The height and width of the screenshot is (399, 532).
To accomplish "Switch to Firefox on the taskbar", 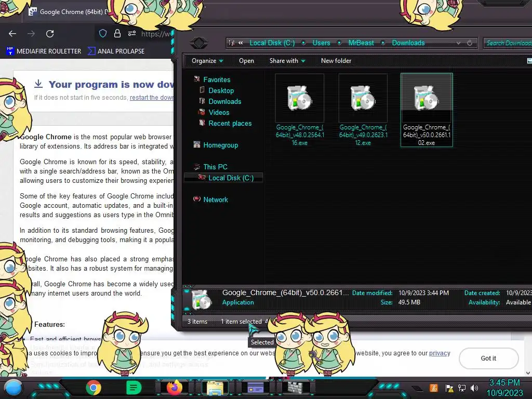I will [175, 388].
